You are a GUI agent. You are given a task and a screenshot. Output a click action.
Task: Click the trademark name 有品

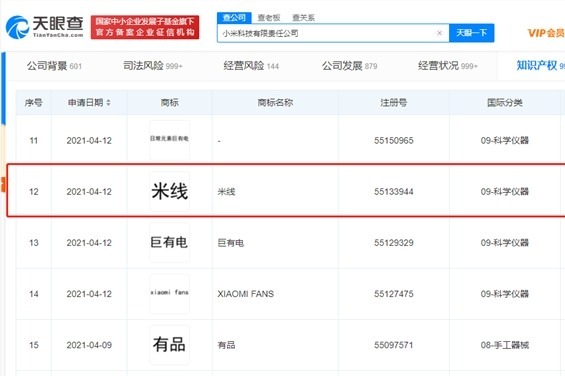[226, 345]
